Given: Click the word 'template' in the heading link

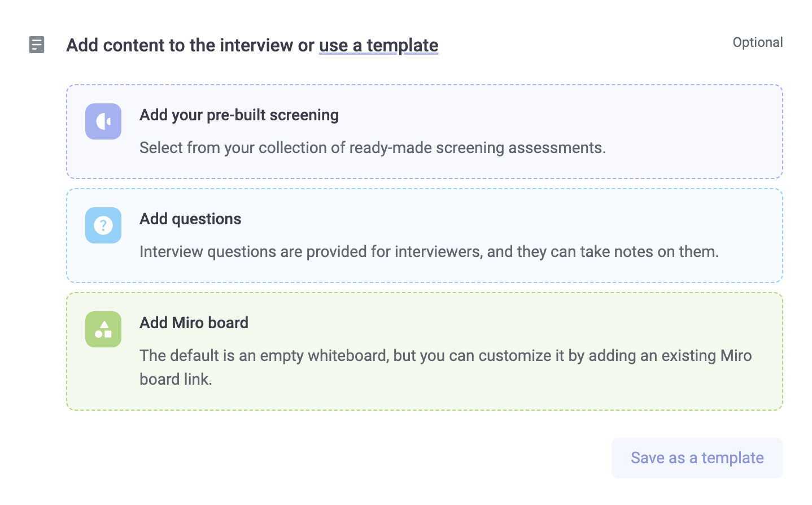Looking at the screenshot, I should [x=402, y=45].
